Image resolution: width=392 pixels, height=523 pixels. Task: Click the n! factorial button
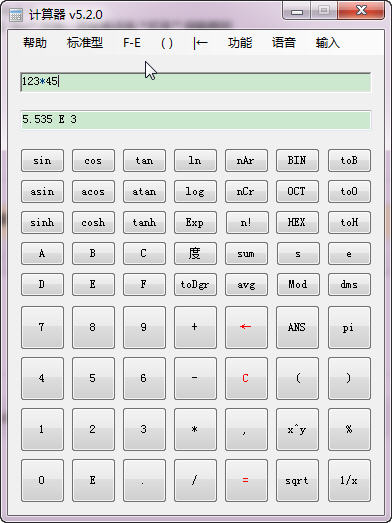coord(247,222)
